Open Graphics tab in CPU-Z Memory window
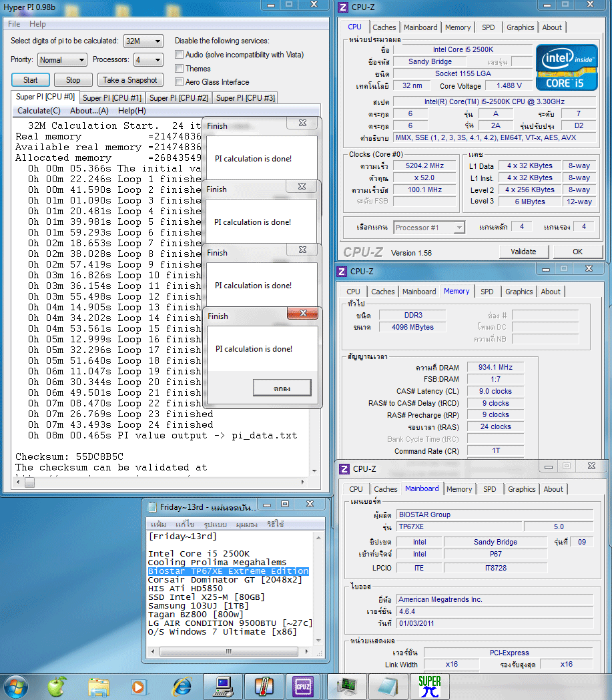This screenshot has height=700, width=612. tap(519, 292)
